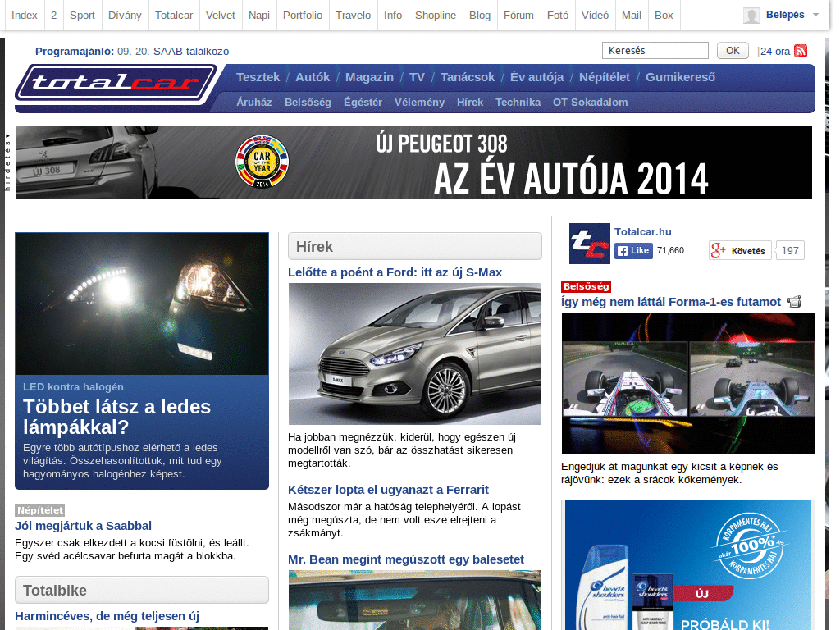Open the RSS feed icon
The width and height of the screenshot is (840, 630).
(801, 51)
